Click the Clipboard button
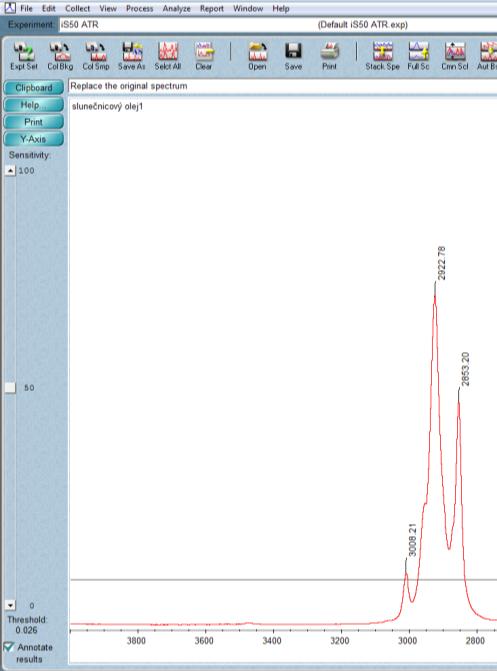This screenshot has width=497, height=671. click(x=34, y=88)
